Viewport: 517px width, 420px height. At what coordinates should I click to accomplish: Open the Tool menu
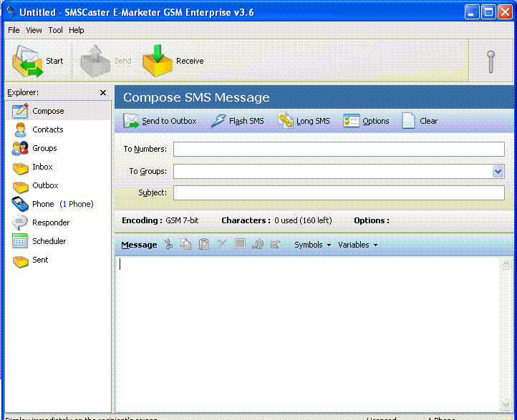pos(55,30)
